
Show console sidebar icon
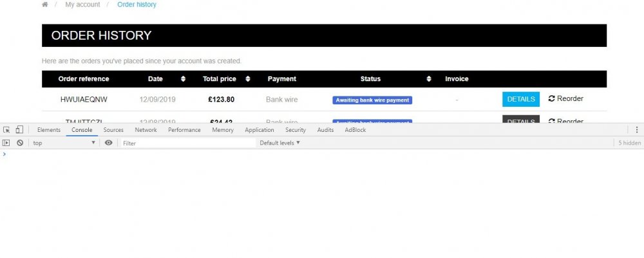tap(6, 143)
